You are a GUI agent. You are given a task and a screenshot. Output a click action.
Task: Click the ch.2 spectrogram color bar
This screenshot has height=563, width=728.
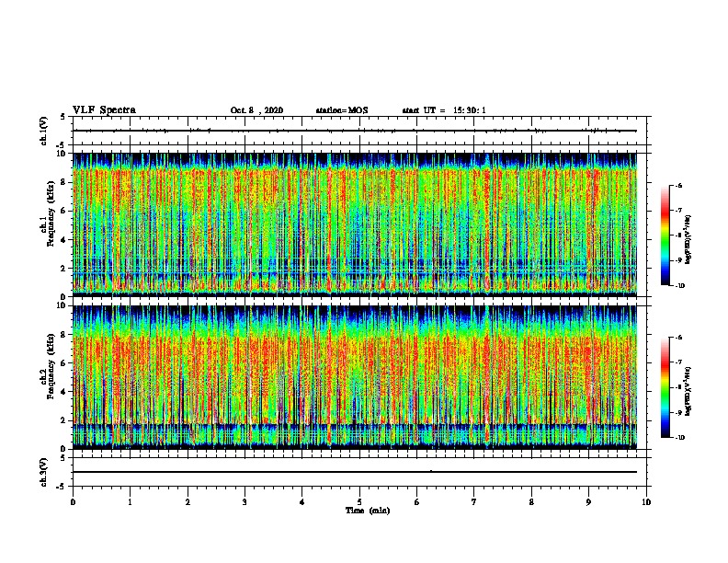(665, 387)
